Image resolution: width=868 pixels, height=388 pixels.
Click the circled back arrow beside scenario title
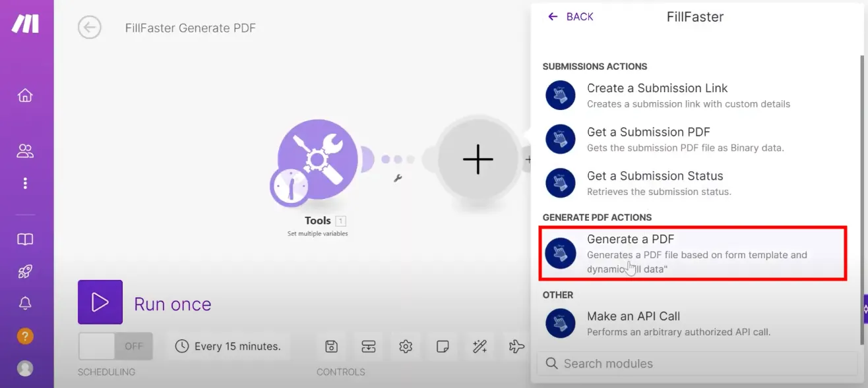click(90, 28)
